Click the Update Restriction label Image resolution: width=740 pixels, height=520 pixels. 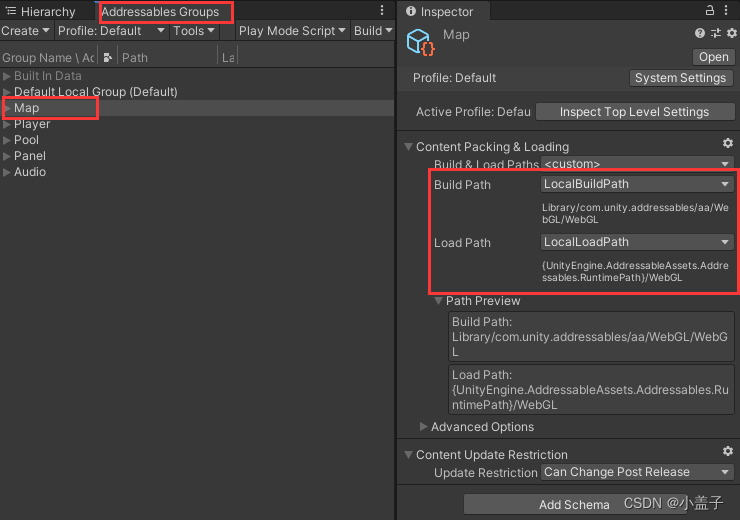(x=485, y=473)
